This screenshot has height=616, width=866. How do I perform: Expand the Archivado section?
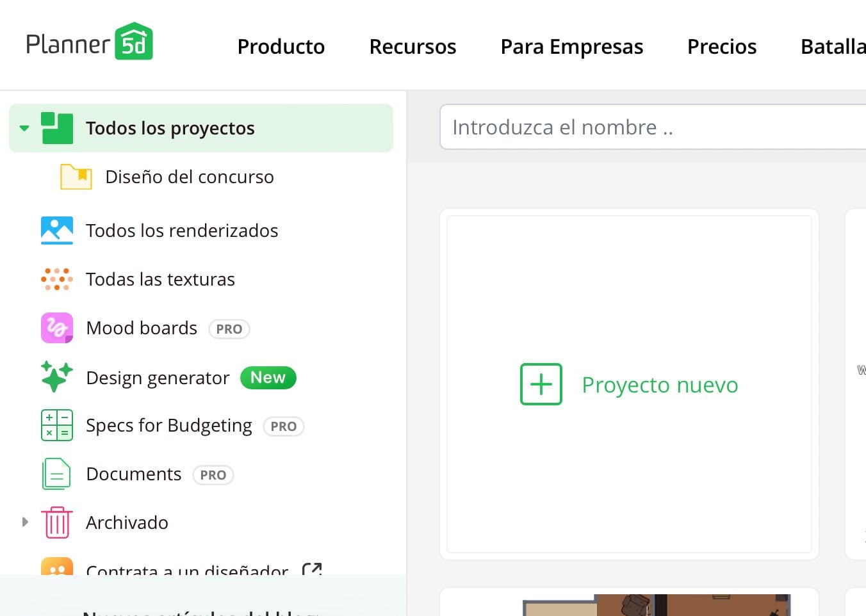(x=25, y=522)
